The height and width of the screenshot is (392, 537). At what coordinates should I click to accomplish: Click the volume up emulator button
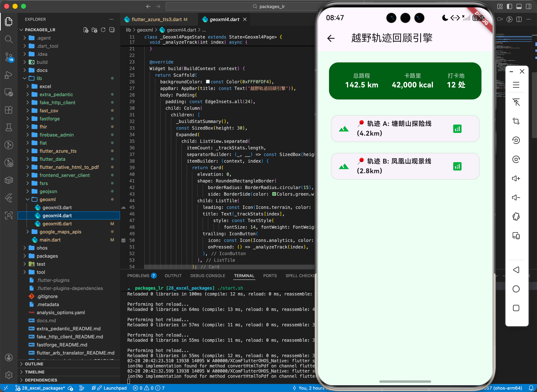(516, 178)
